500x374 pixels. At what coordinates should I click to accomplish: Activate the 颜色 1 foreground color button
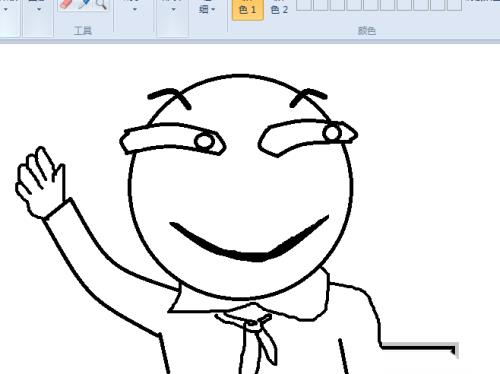(x=248, y=10)
